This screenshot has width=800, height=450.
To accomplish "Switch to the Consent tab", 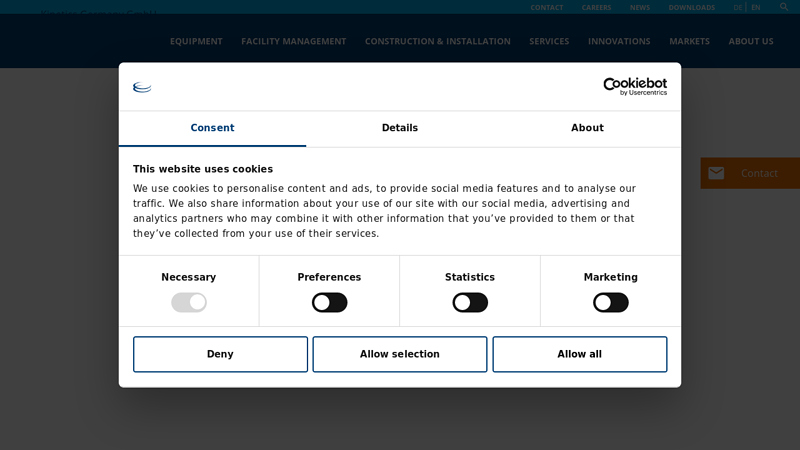I will click(212, 128).
